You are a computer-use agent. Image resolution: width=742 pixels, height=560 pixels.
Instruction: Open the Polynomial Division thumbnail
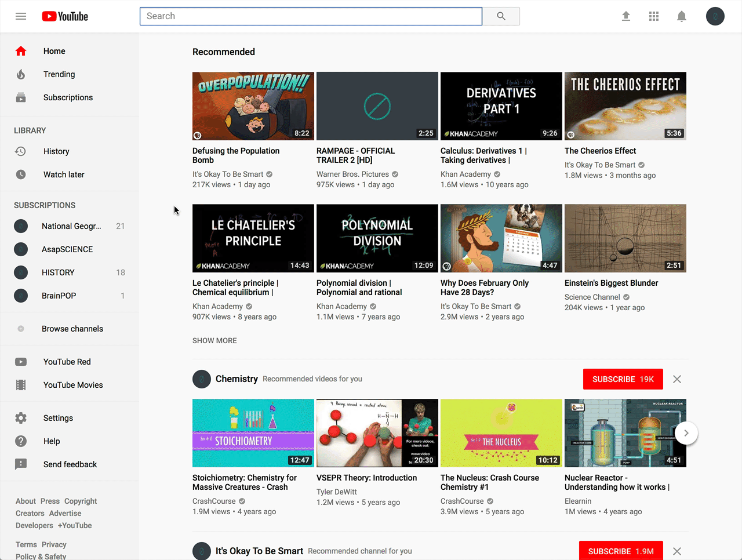[x=377, y=238]
